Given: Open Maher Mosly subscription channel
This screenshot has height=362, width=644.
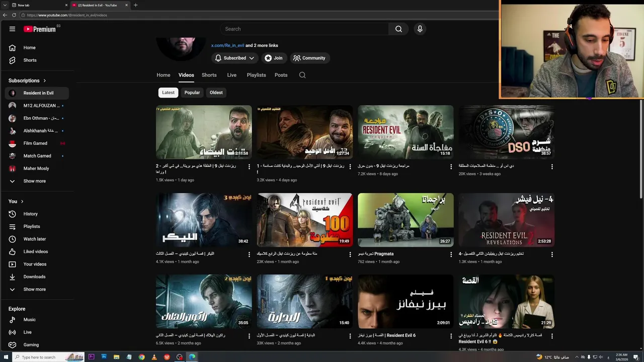Looking at the screenshot, I should [x=37, y=168].
